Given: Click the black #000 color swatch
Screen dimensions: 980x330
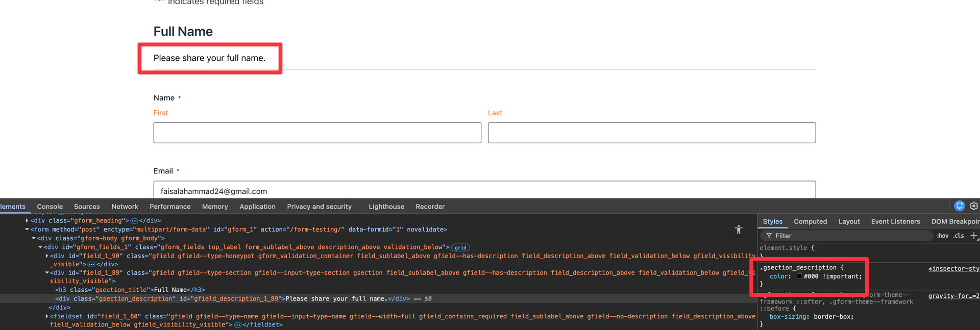Looking at the screenshot, I should [x=799, y=276].
